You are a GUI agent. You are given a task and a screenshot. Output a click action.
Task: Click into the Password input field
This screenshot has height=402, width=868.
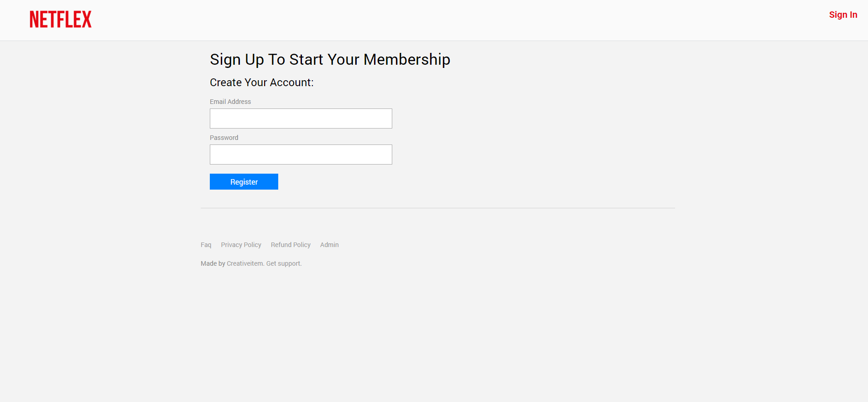(x=301, y=155)
